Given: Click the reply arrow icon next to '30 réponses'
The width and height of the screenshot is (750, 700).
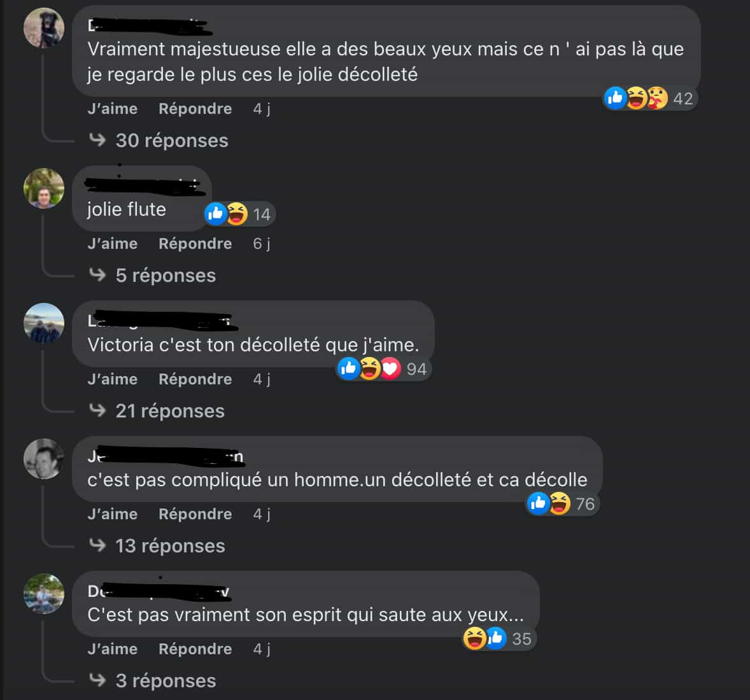Looking at the screenshot, I should [x=97, y=140].
